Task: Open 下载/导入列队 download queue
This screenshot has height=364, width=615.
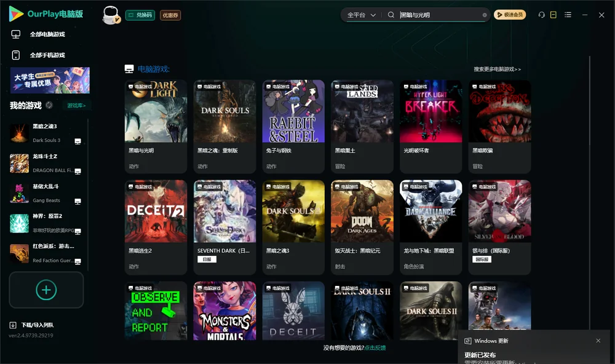Action: pos(38,325)
